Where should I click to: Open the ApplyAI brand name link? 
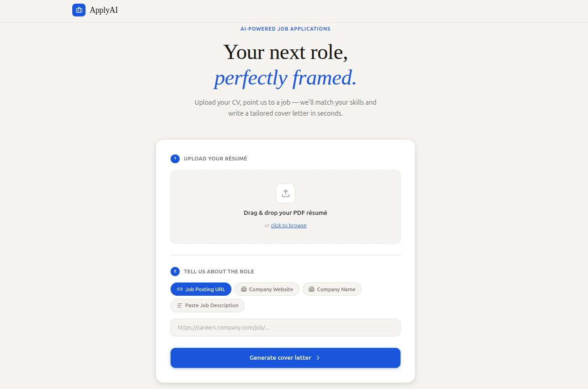tap(104, 10)
